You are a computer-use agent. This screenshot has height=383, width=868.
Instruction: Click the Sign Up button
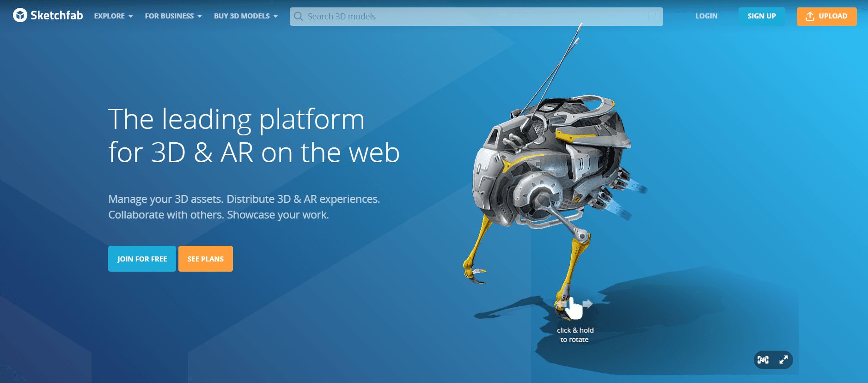pos(761,16)
